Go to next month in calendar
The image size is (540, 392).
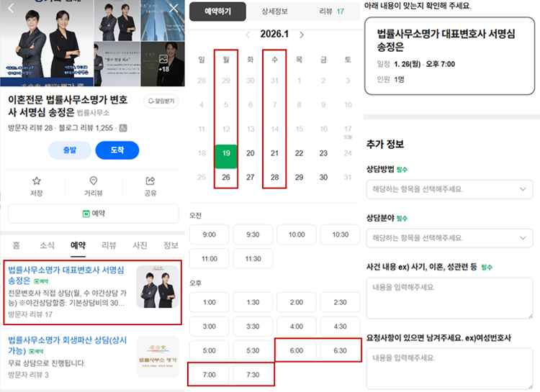tap(302, 35)
